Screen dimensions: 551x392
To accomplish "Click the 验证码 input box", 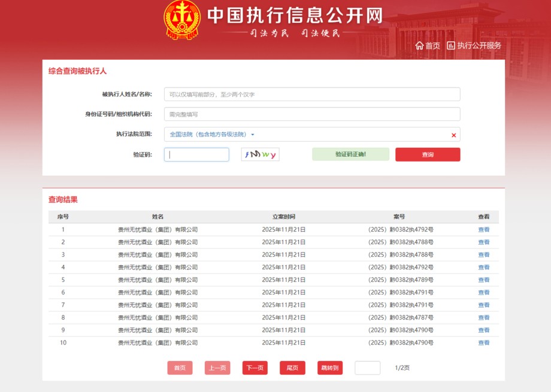I will coord(196,154).
